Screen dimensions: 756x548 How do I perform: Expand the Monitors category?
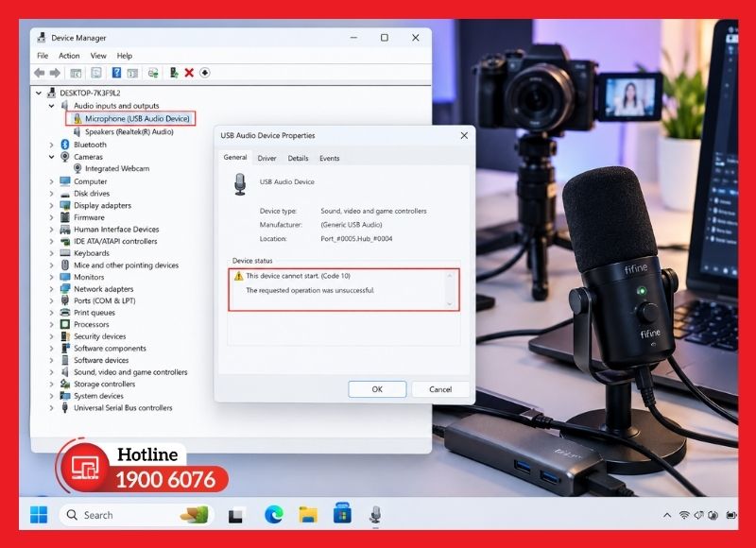[x=52, y=277]
